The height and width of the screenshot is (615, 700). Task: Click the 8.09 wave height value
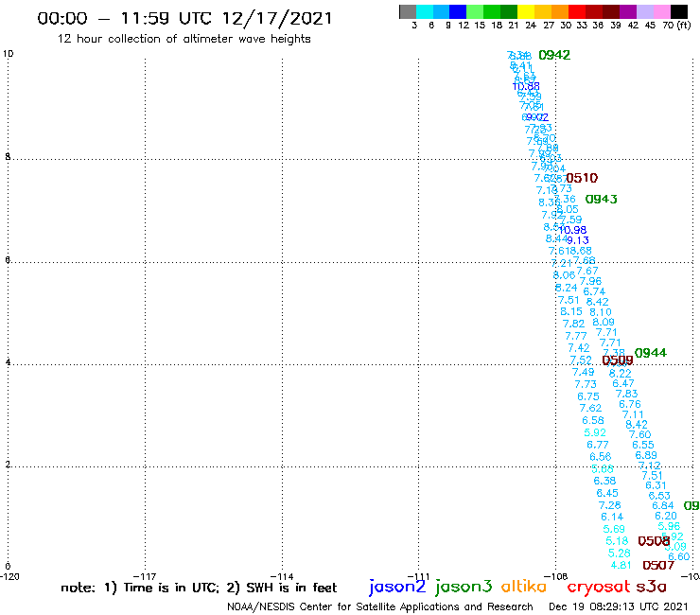coord(604,322)
